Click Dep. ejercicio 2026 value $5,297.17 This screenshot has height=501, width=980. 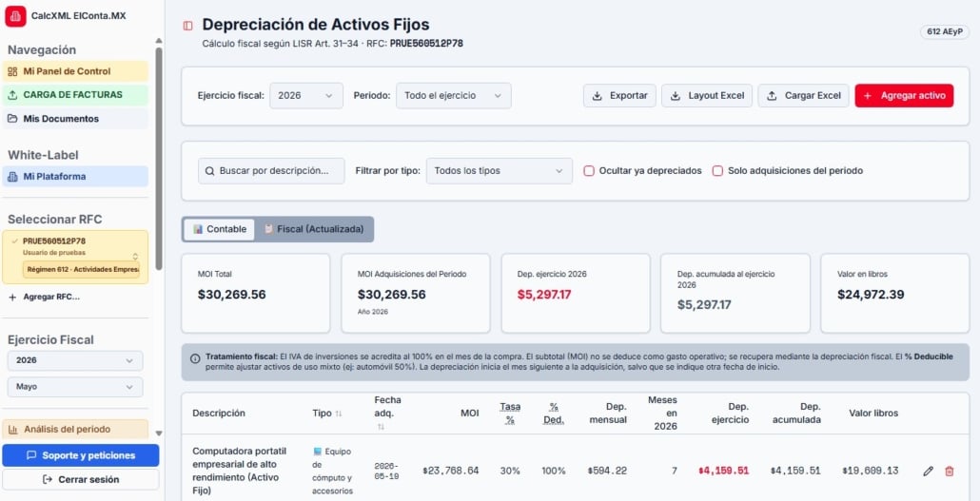click(x=544, y=294)
